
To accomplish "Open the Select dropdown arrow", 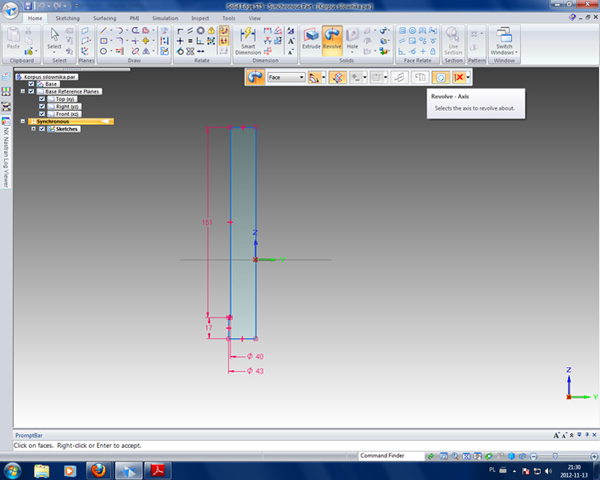I will coord(54,52).
